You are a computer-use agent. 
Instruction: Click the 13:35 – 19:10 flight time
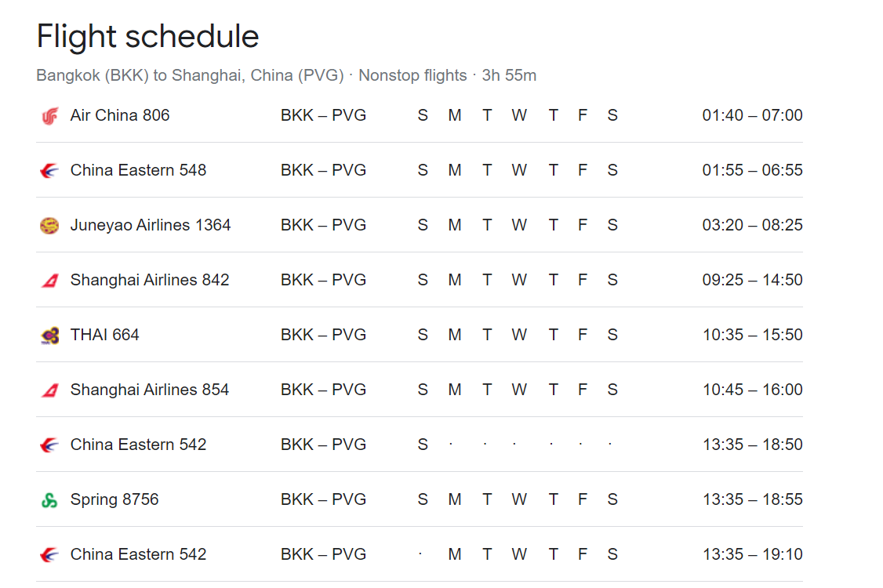(x=752, y=554)
